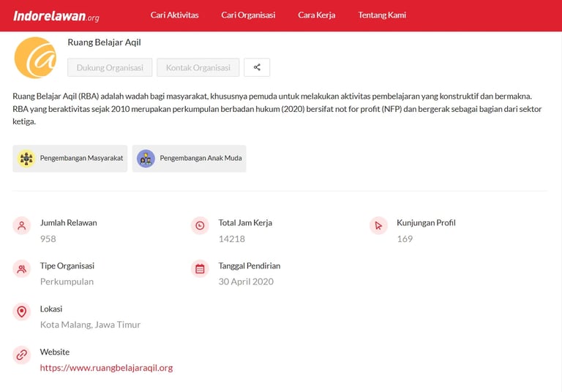Open the Tentang Kami page
Screen dimensions: 562x392
[382, 15]
